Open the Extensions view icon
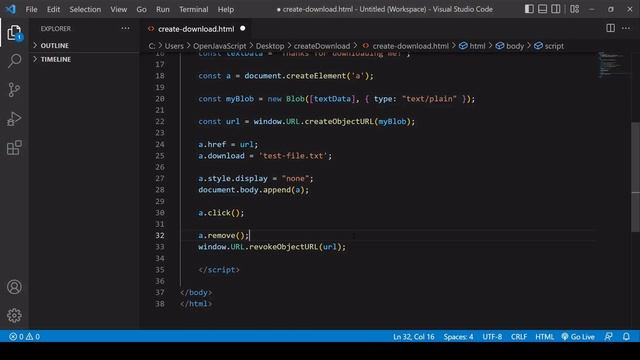This screenshot has height=360, width=640. pyautogui.click(x=14, y=148)
